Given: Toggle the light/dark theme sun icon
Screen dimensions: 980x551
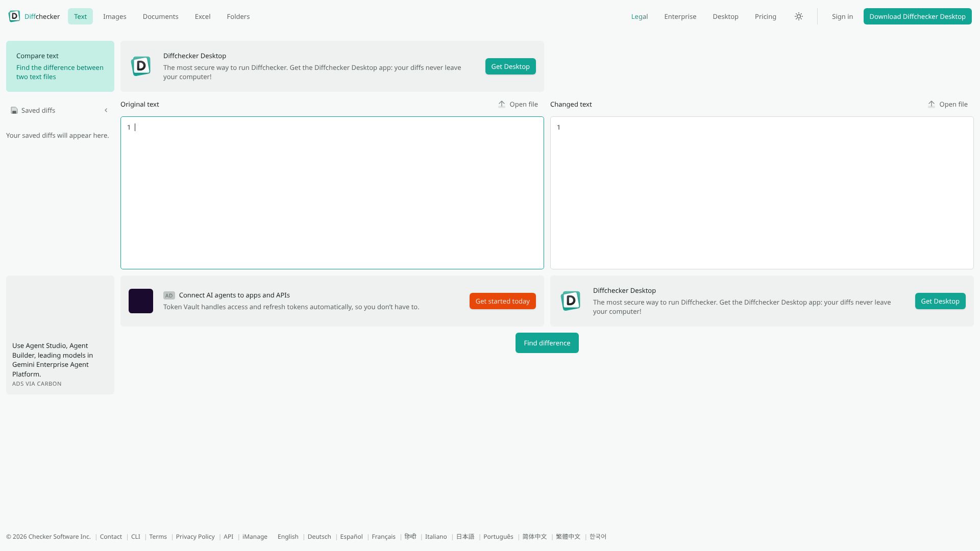Looking at the screenshot, I should 799,16.
